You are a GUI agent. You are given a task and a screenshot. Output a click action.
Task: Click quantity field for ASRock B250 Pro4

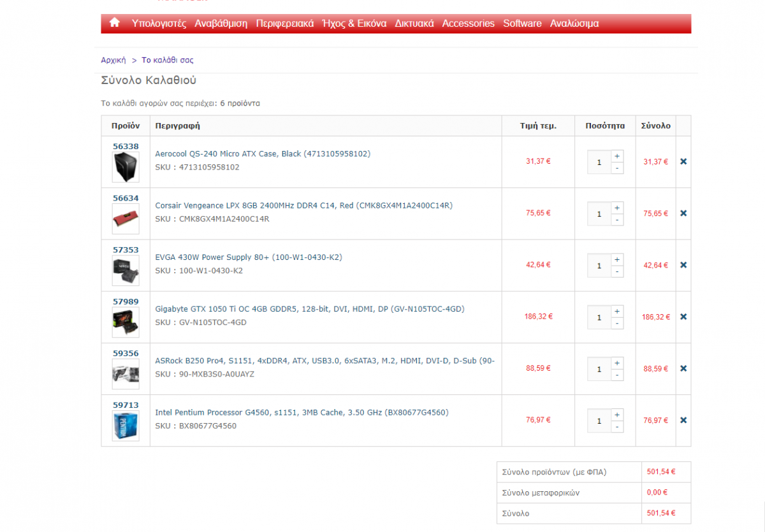599,369
